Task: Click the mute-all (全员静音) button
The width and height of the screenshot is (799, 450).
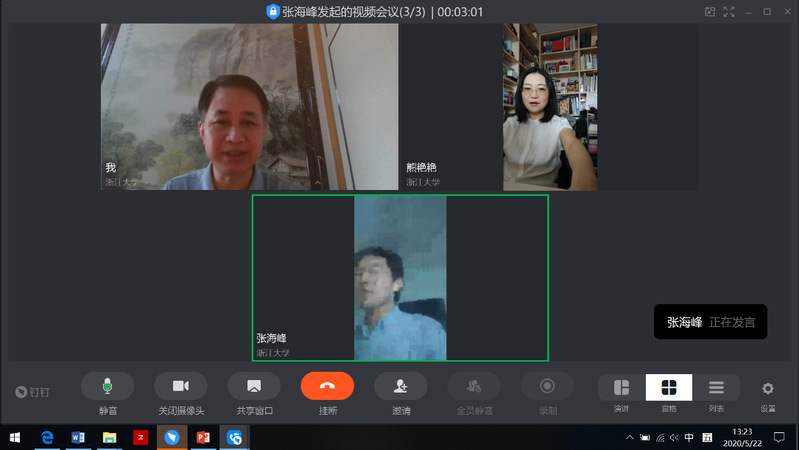Action: tap(474, 386)
